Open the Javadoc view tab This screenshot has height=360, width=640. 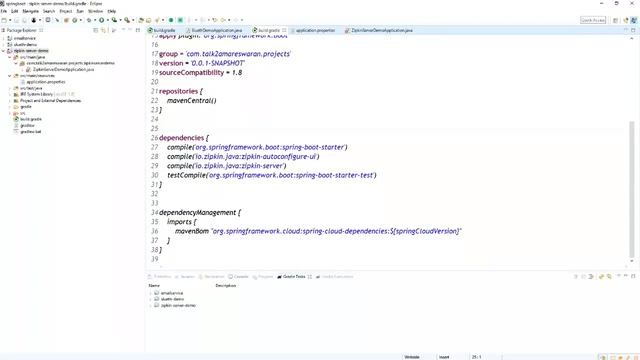(184, 277)
